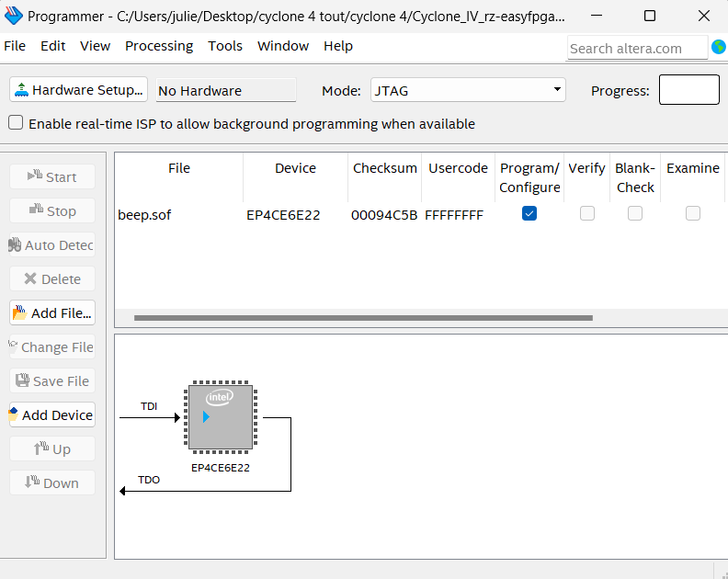Enable real-time ISP background programming checkbox
Viewport: 728px width, 579px height.
tap(16, 123)
